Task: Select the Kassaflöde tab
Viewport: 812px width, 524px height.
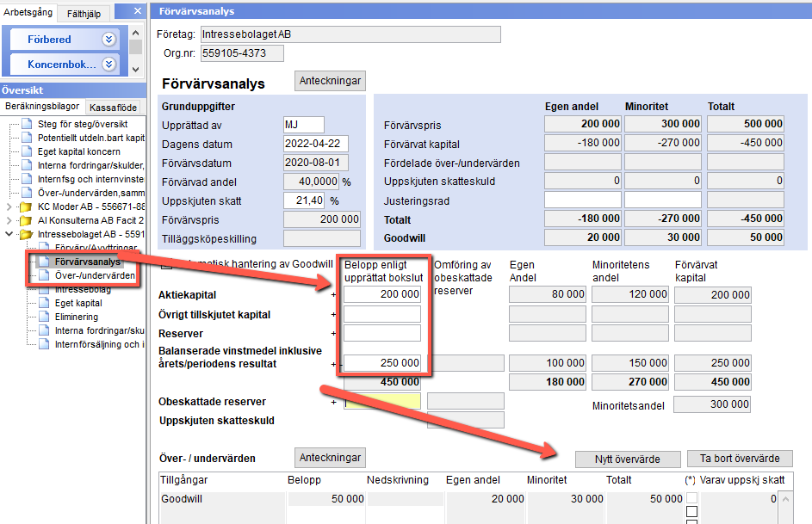Action: tap(113, 108)
